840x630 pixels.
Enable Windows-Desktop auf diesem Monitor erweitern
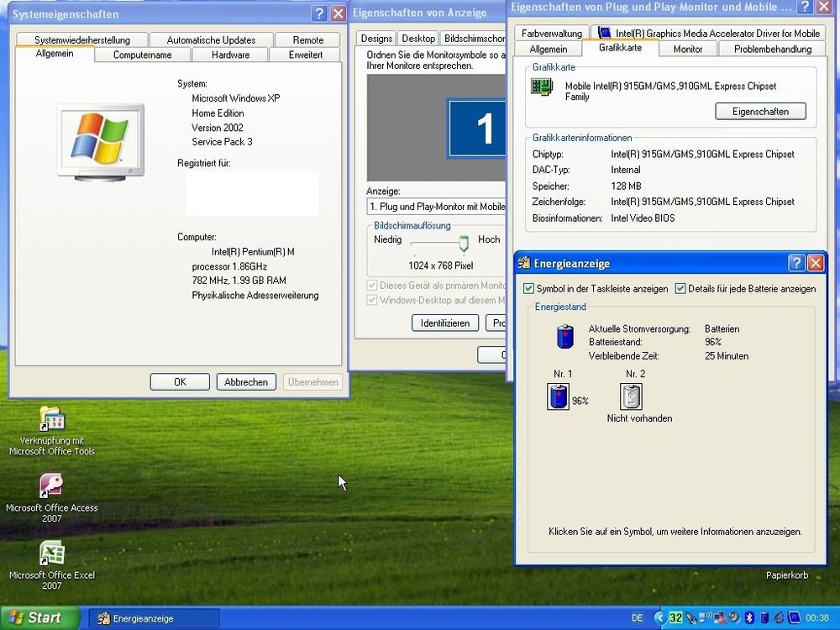(x=372, y=299)
